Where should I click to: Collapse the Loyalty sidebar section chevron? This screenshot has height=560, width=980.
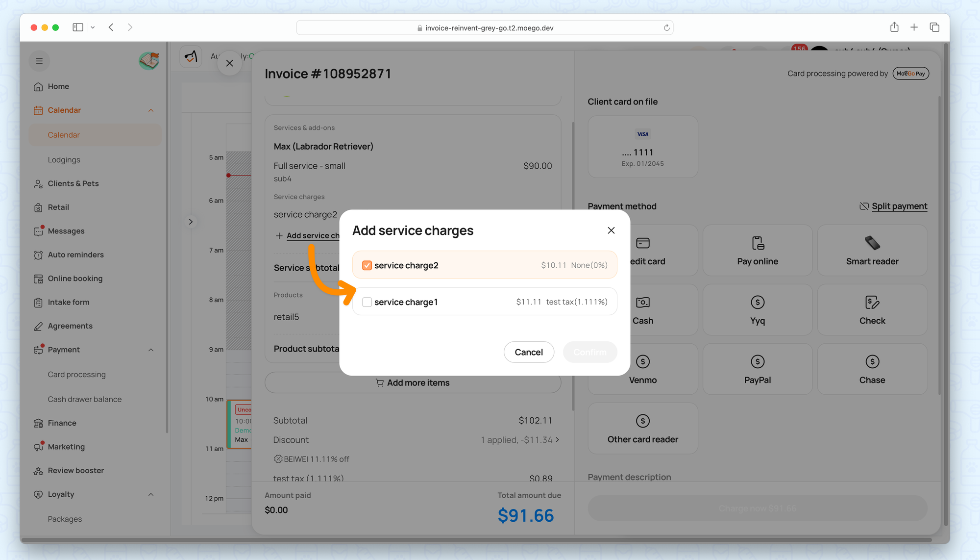[x=151, y=495]
